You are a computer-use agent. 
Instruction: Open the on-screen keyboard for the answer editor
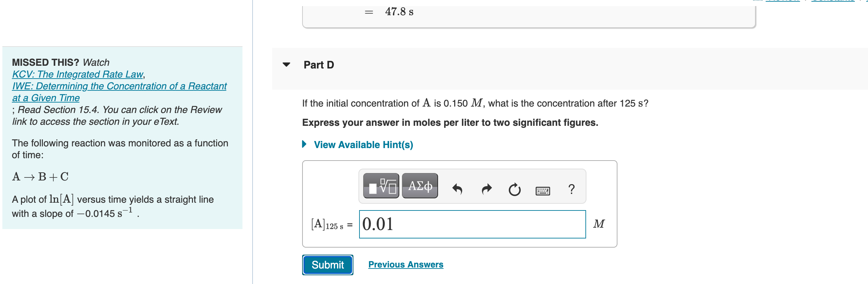click(543, 191)
